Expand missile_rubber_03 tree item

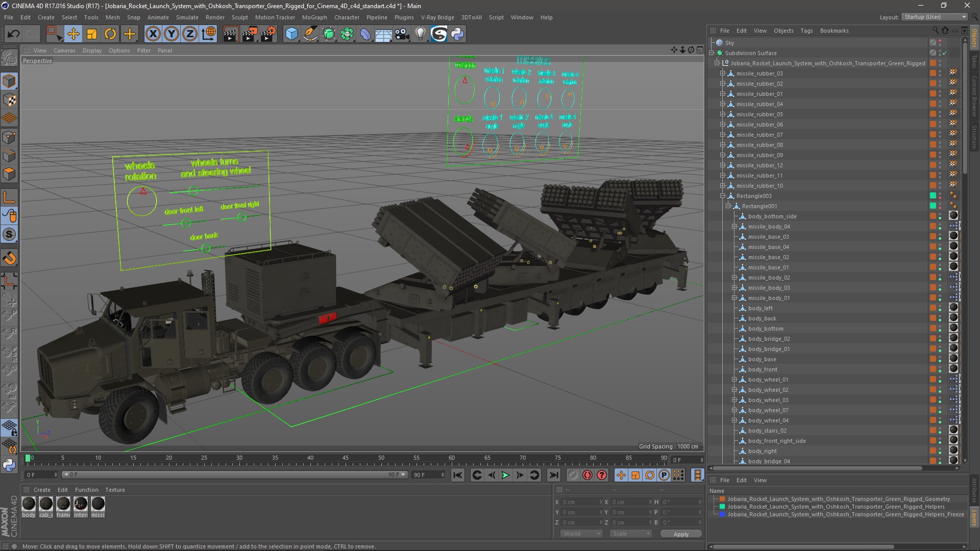pyautogui.click(x=723, y=73)
